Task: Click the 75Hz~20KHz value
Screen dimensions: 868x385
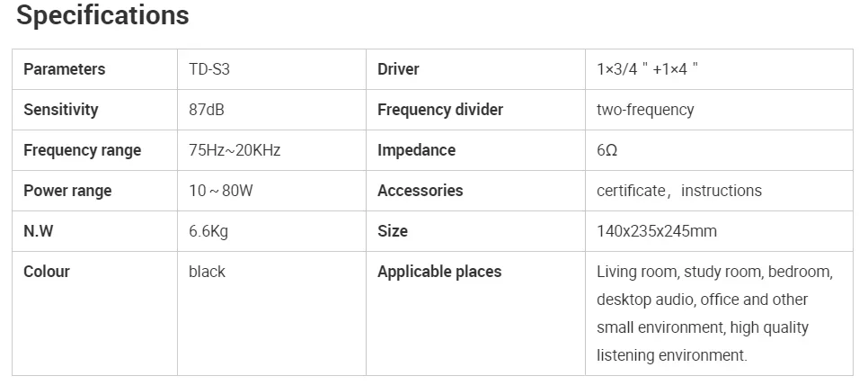Action: [235, 150]
